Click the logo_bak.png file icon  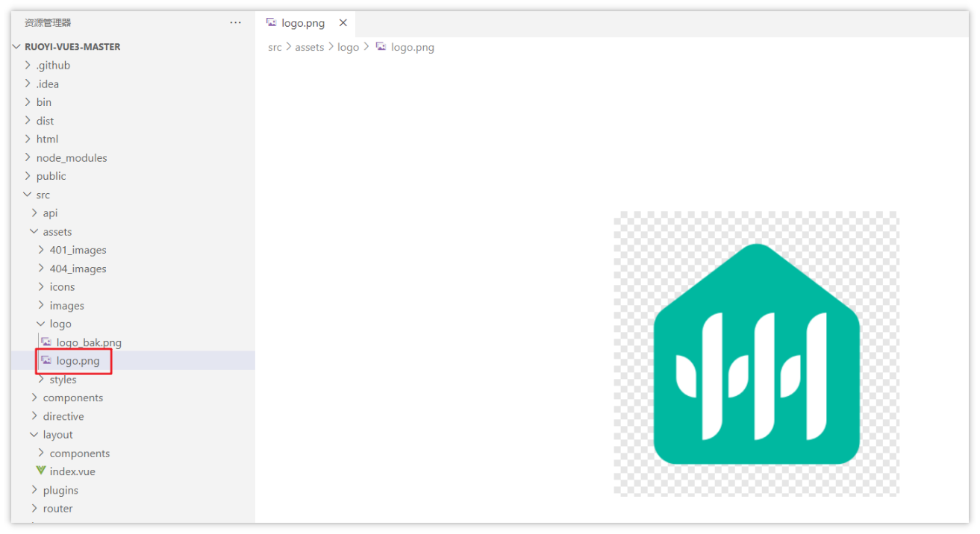46,342
